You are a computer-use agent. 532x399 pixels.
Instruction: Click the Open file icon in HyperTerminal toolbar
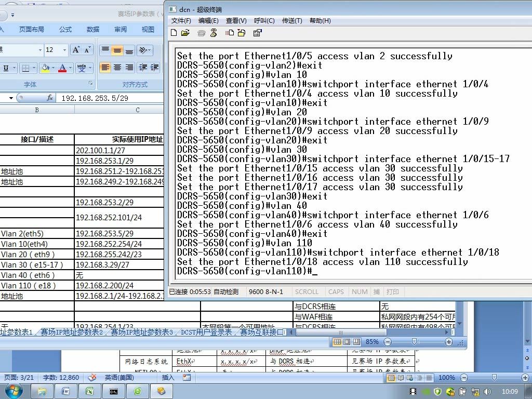185,33
